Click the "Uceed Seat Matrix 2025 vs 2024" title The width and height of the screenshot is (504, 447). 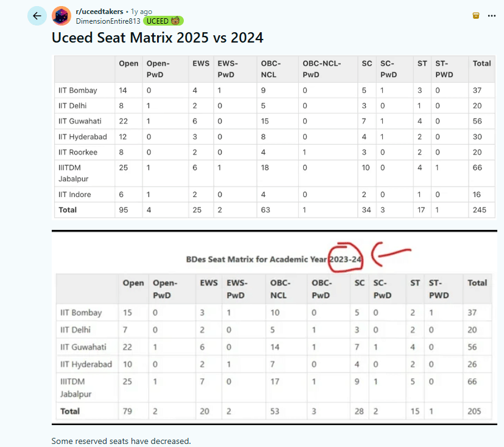pyautogui.click(x=157, y=38)
